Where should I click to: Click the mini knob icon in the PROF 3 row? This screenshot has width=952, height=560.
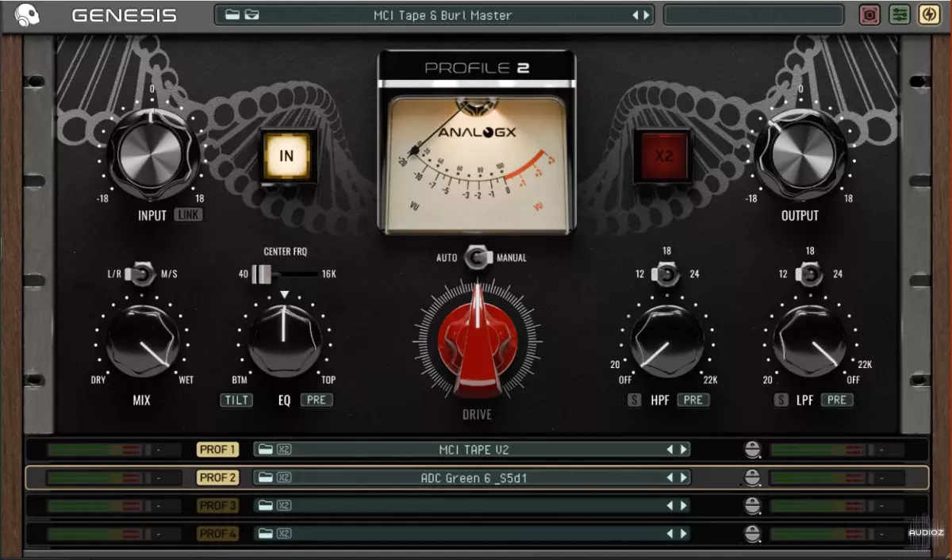[752, 505]
